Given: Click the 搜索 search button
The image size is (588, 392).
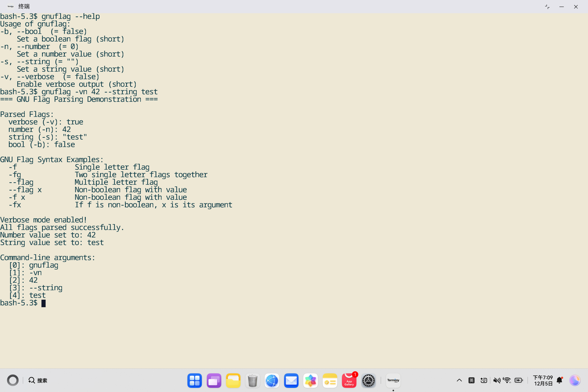Looking at the screenshot, I should pos(38,381).
